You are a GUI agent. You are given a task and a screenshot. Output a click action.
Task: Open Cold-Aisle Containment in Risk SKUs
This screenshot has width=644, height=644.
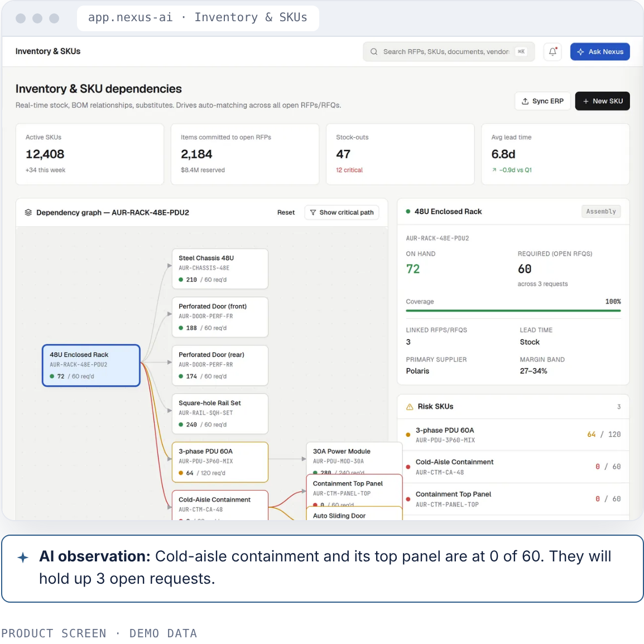point(513,467)
